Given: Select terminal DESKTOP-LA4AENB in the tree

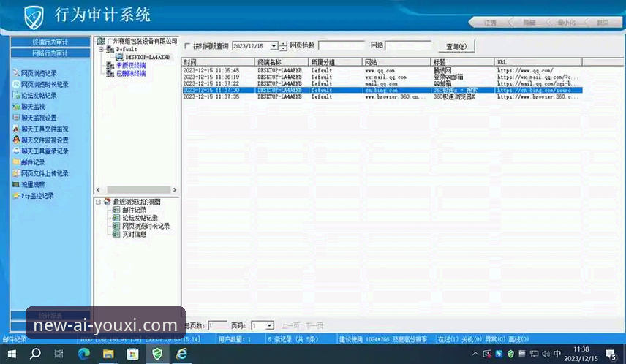Looking at the screenshot, I should click(147, 57).
